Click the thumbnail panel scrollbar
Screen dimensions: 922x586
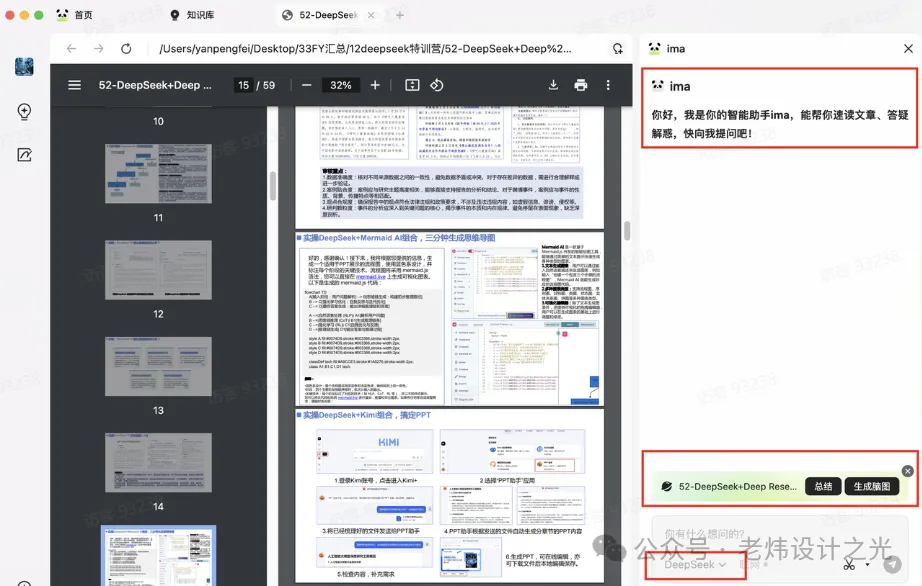click(x=272, y=185)
